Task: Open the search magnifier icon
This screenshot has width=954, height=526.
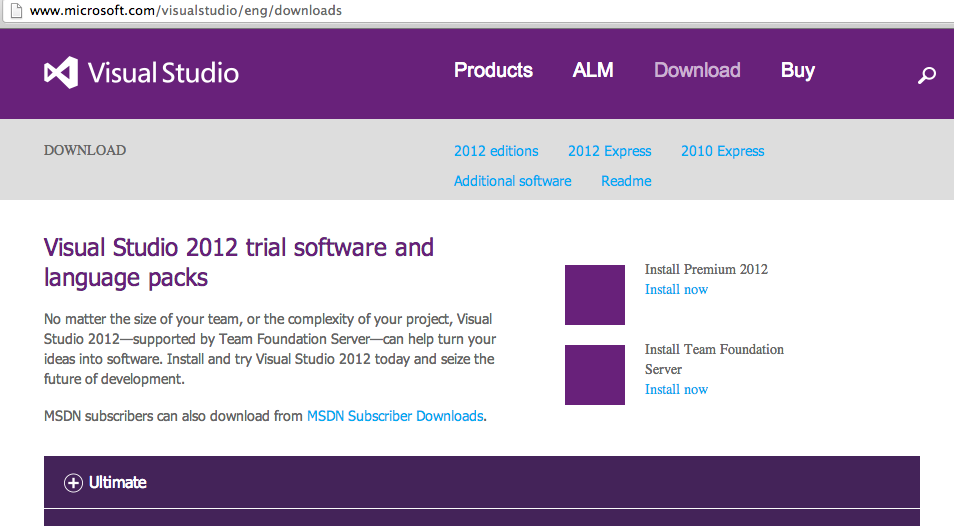Action: coord(927,75)
